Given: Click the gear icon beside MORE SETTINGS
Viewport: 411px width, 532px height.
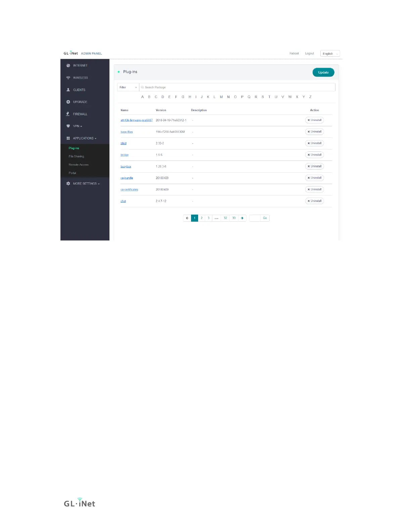Looking at the screenshot, I should (68, 184).
